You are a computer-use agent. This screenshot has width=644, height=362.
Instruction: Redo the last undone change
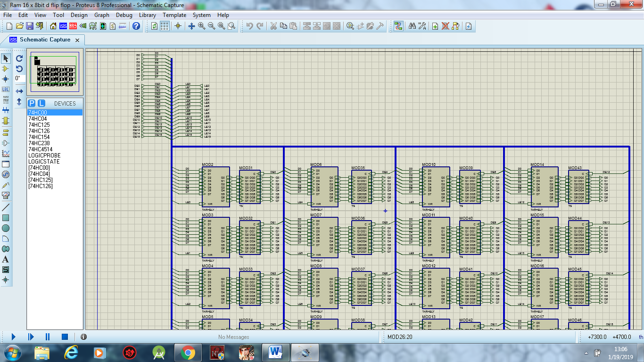(x=260, y=26)
